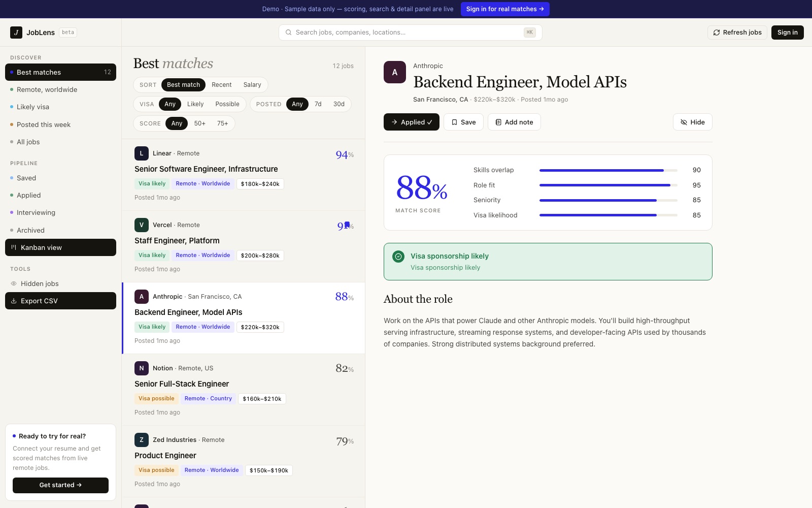The width and height of the screenshot is (812, 508).
Task: Set visa filter to Likely
Action: click(195, 104)
